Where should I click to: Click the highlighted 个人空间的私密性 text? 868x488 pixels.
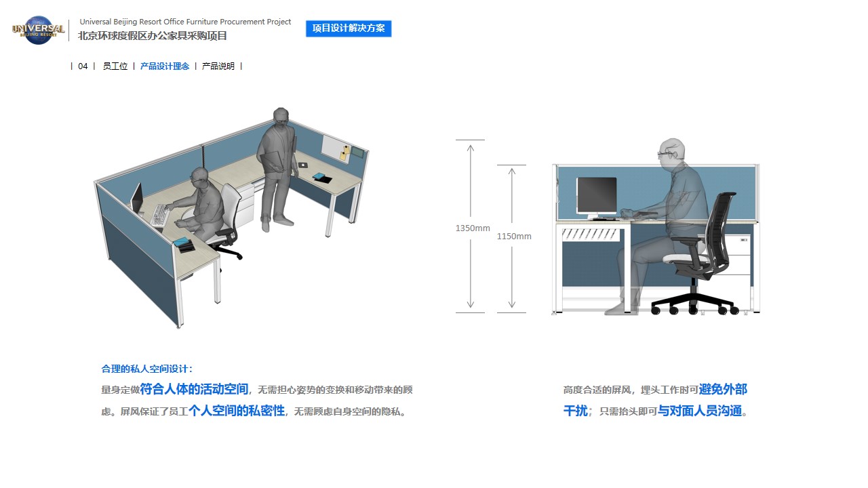point(237,411)
